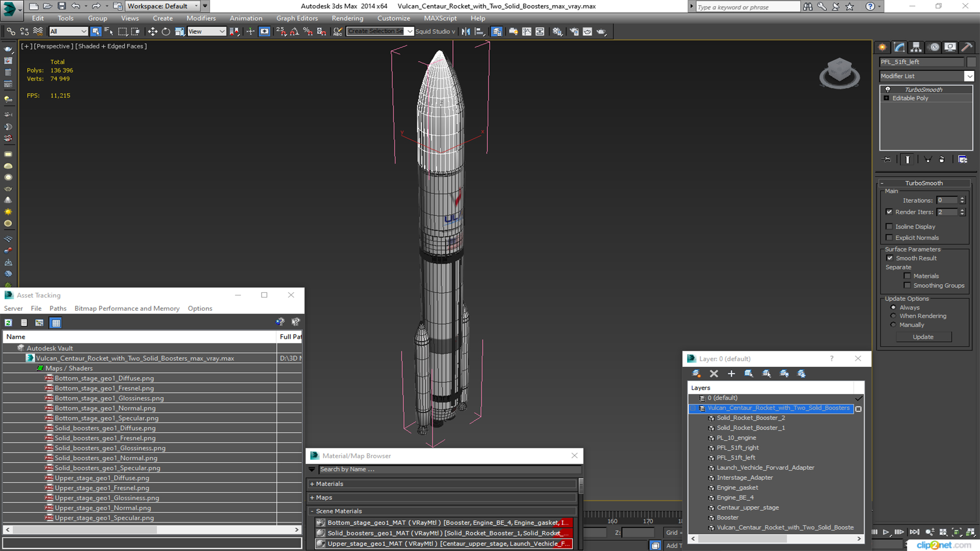Select the TurboSmooth modifier icon
Image resolution: width=980 pixels, height=551 pixels.
click(x=887, y=89)
